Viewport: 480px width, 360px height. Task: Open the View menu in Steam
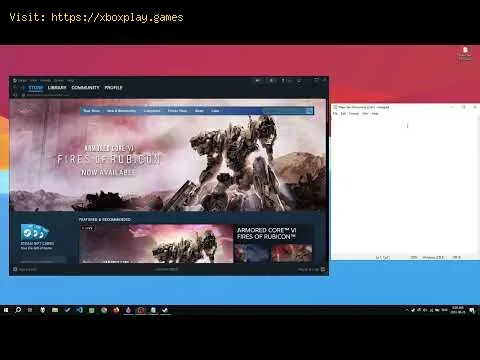pos(33,80)
